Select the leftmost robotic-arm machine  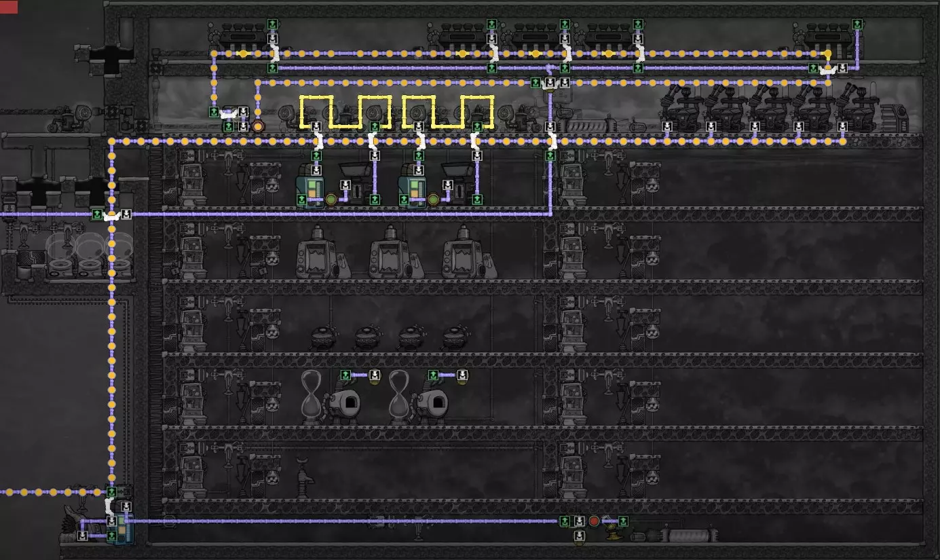tap(682, 109)
